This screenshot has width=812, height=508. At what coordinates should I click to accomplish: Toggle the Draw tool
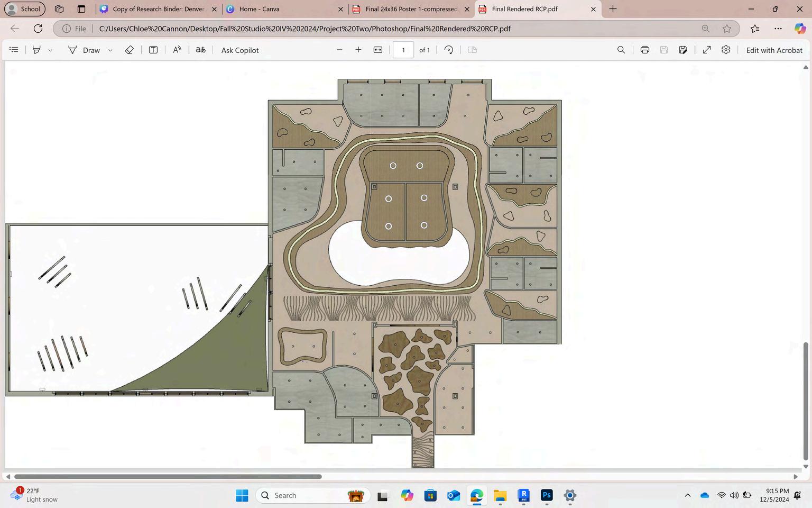point(84,50)
